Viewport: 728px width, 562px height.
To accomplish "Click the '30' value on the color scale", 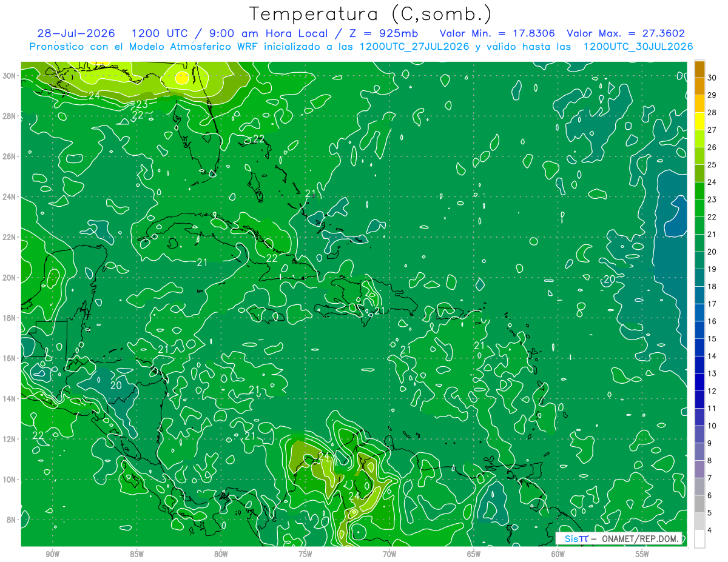I will coord(712,78).
